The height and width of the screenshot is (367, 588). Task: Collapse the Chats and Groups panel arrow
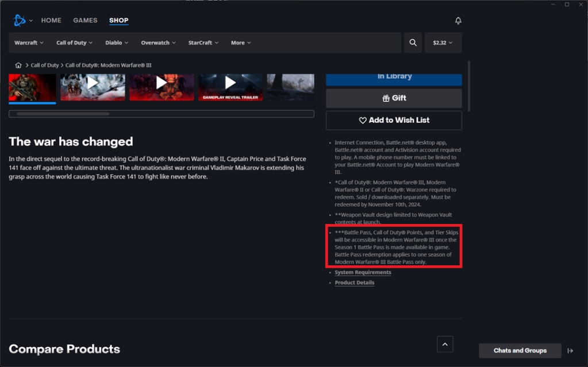(x=570, y=350)
